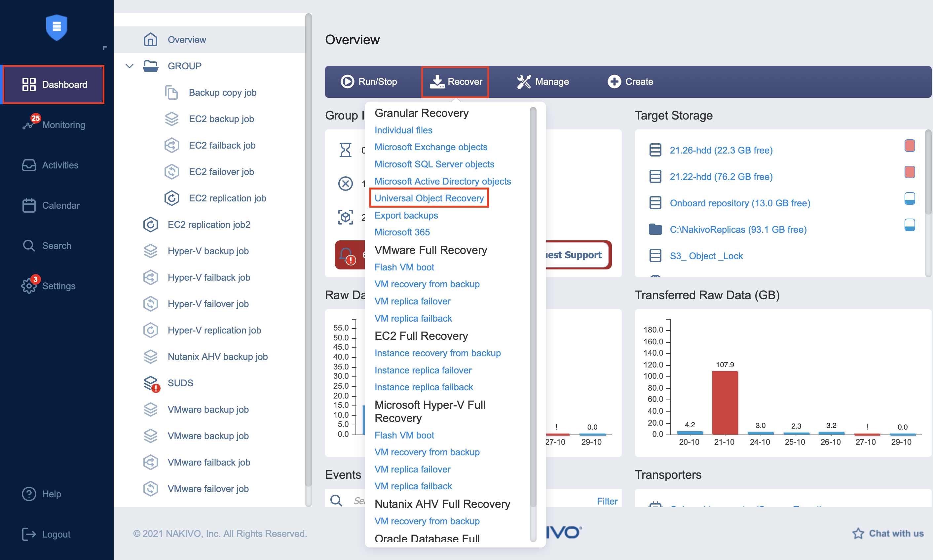Viewport: 933px width, 560px height.
Task: Click the Hyper-V failback job icon
Action: pyautogui.click(x=151, y=277)
